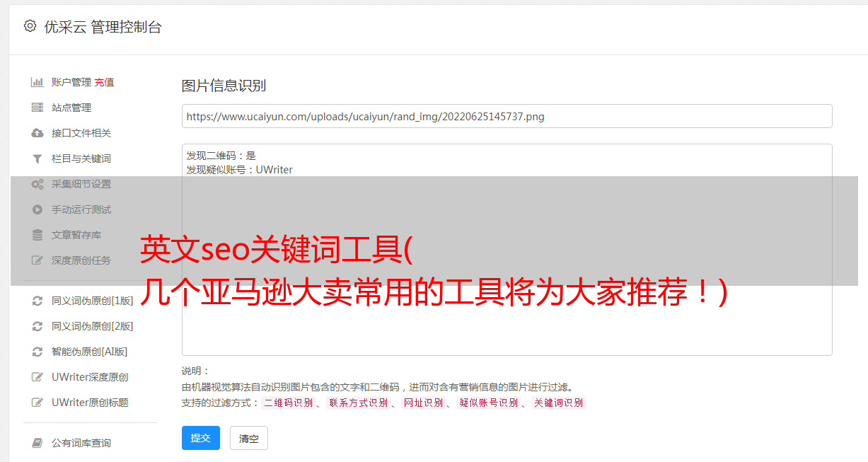Open 账户管理 menu item
Screen dimensions: 868x462
[x=71, y=82]
